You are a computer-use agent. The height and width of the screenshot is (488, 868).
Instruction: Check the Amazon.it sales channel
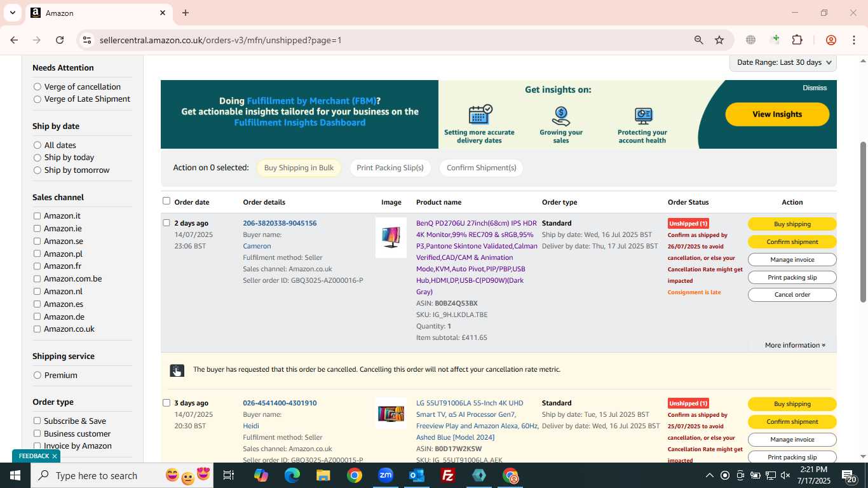pyautogui.click(x=37, y=216)
